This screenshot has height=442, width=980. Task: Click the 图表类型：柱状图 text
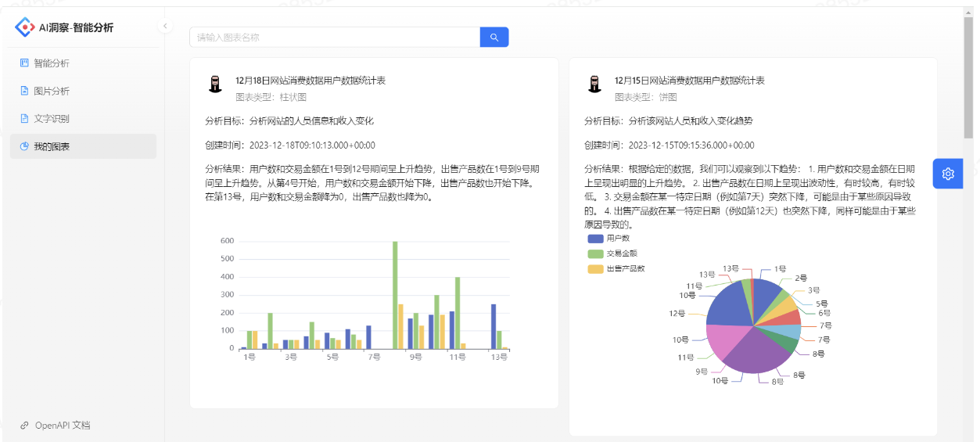tap(271, 97)
